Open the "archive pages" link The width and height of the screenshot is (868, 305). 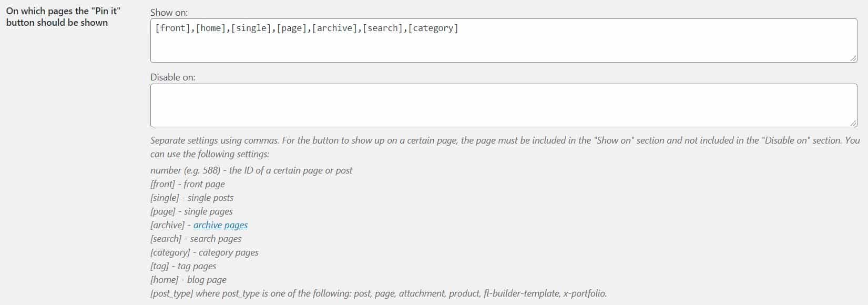220,225
